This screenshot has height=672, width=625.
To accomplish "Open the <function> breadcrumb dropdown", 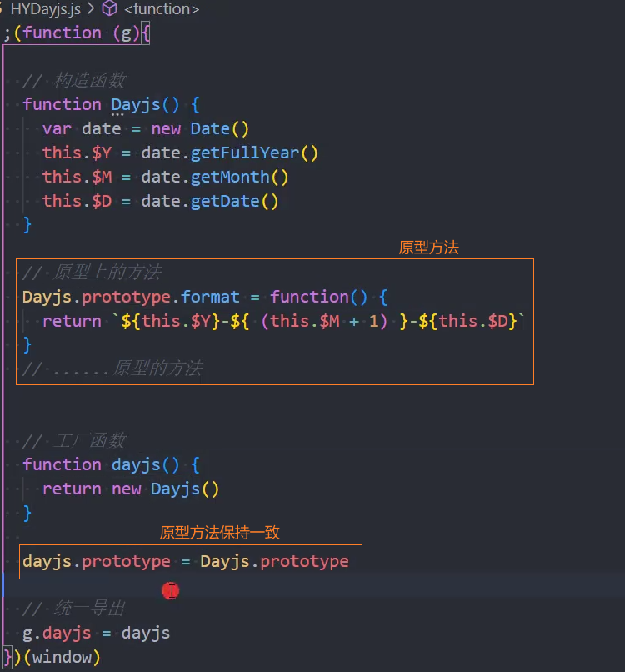I will [x=162, y=9].
